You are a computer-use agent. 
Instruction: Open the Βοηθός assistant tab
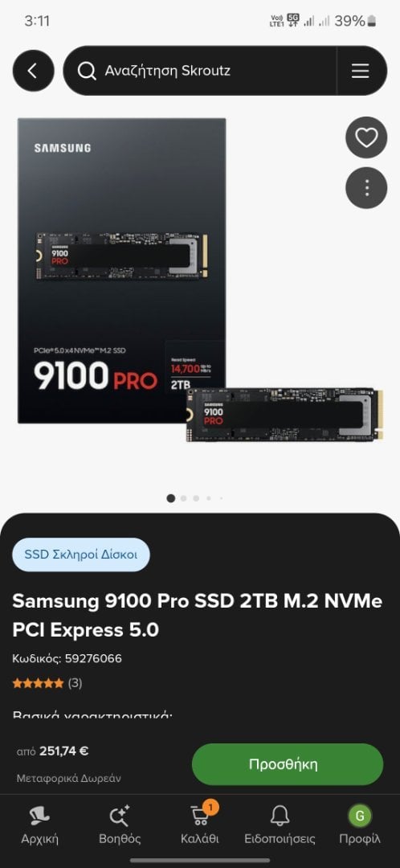point(120,825)
